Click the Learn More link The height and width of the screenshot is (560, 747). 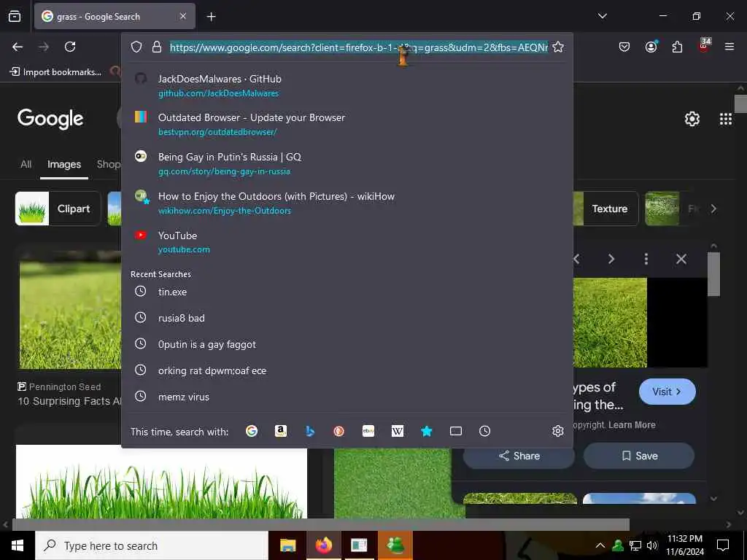[632, 425]
